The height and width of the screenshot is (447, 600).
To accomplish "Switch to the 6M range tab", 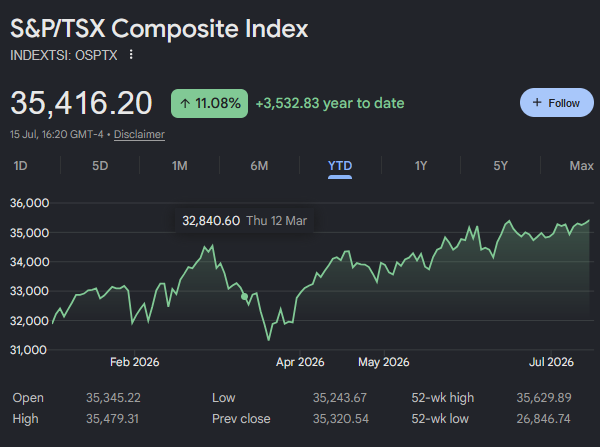I will pos(259,166).
